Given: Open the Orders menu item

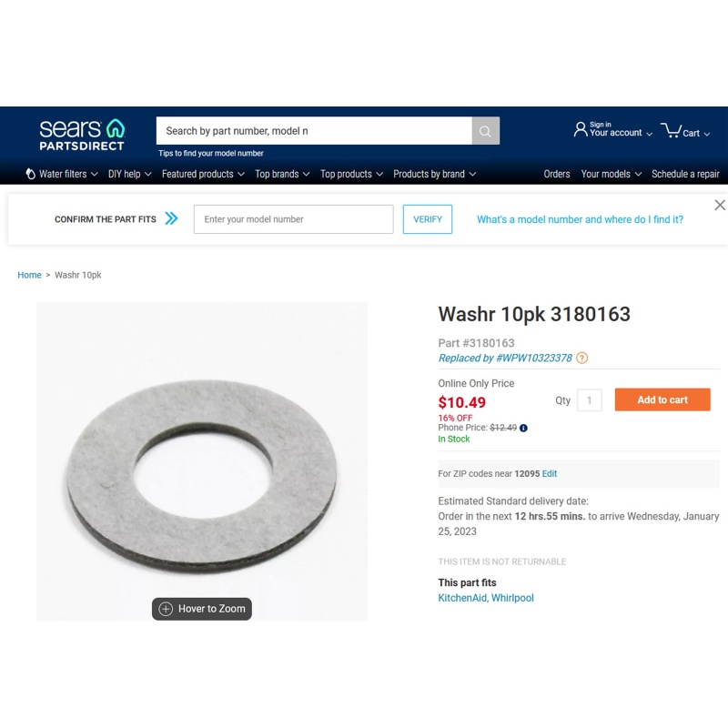Looking at the screenshot, I should 557,174.
